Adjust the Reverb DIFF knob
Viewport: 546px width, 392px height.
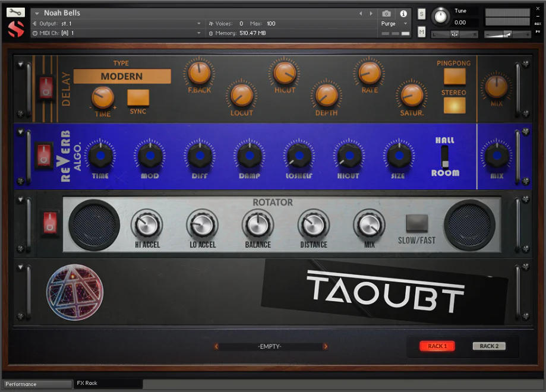tap(200, 156)
